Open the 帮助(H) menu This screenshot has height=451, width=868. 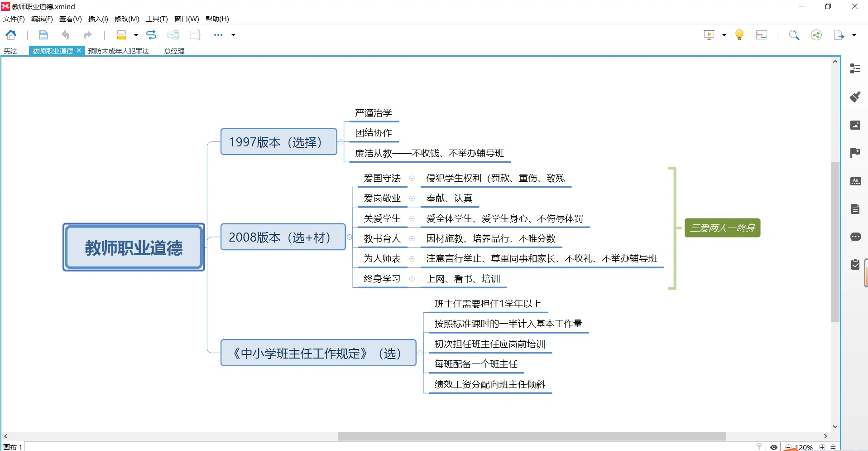(217, 19)
